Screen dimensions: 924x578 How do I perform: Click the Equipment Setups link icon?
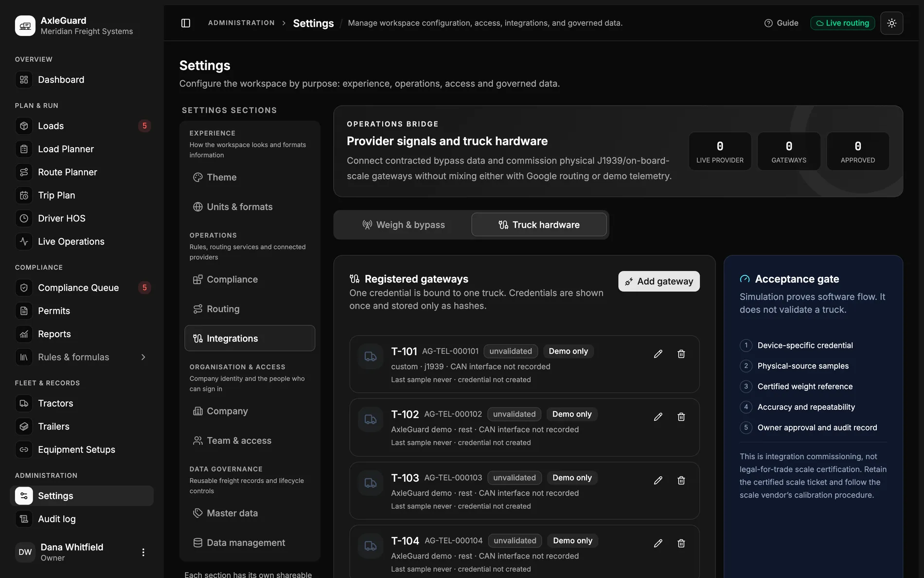pos(24,450)
